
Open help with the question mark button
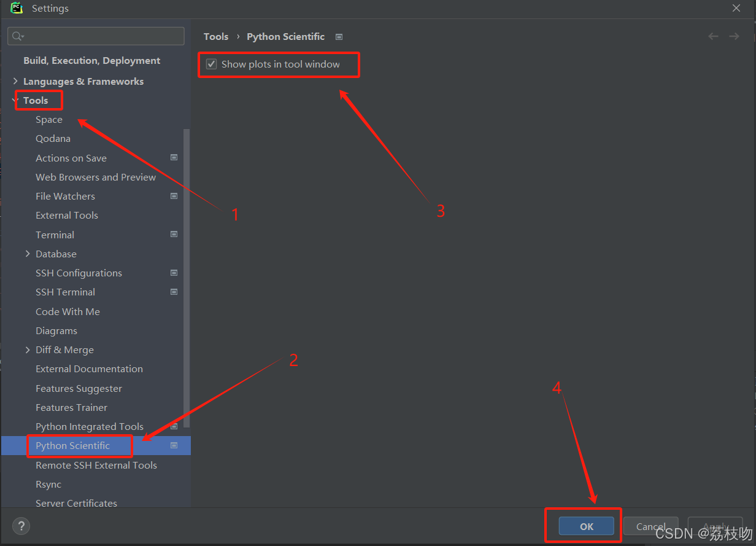point(21,526)
